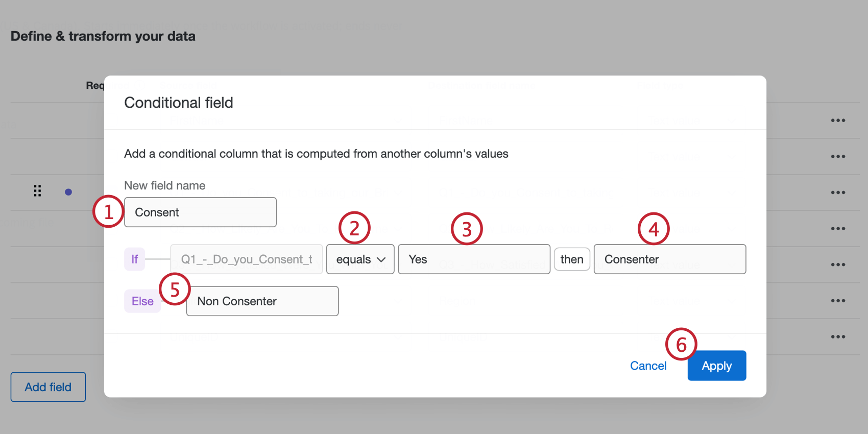
Task: Click the chevron in equals dropdown
Action: (x=381, y=259)
